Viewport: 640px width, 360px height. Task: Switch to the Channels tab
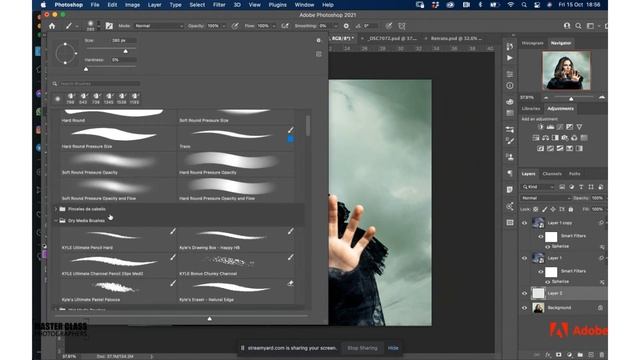point(552,174)
